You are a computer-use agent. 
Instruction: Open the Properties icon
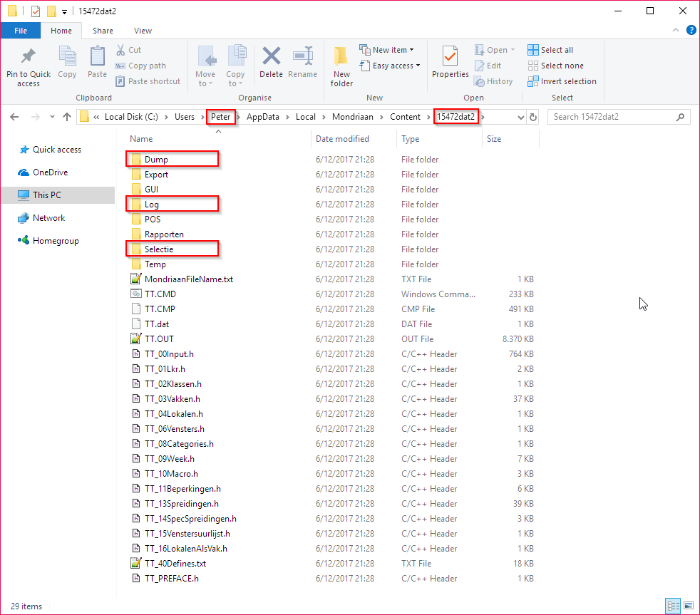point(450,57)
